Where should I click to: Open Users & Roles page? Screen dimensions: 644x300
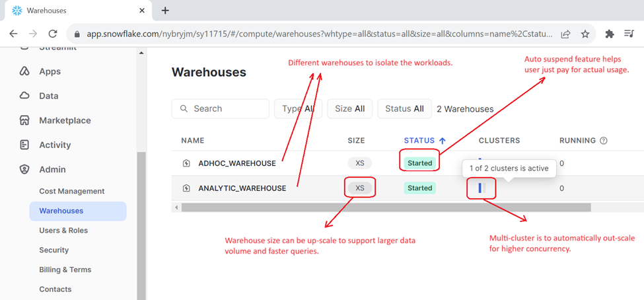point(63,231)
